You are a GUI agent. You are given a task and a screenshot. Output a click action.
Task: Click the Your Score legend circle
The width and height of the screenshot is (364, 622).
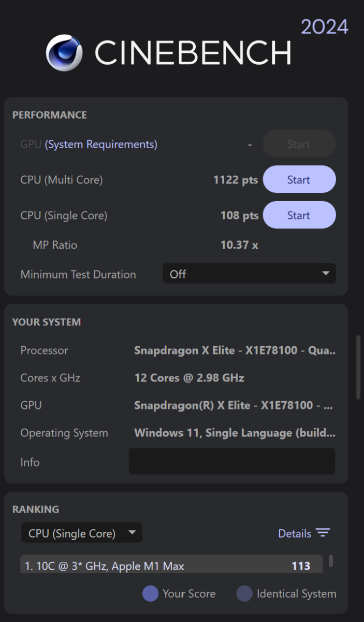click(x=150, y=593)
